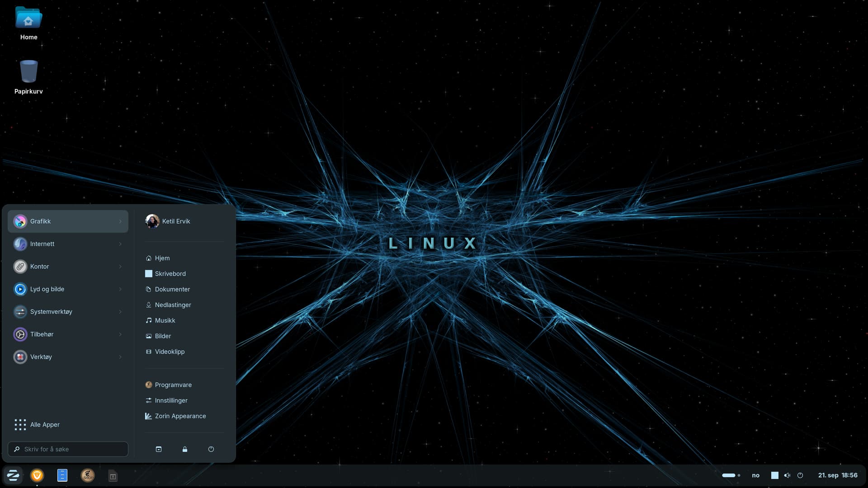Screen dimensions: 868x488
Task: Click the lock screen icon in menu
Action: click(184, 449)
